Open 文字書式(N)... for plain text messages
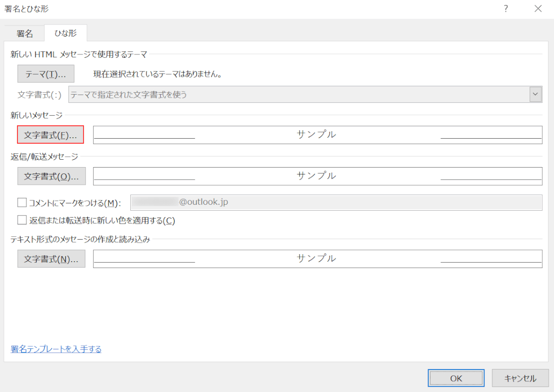554x392 pixels. click(51, 259)
